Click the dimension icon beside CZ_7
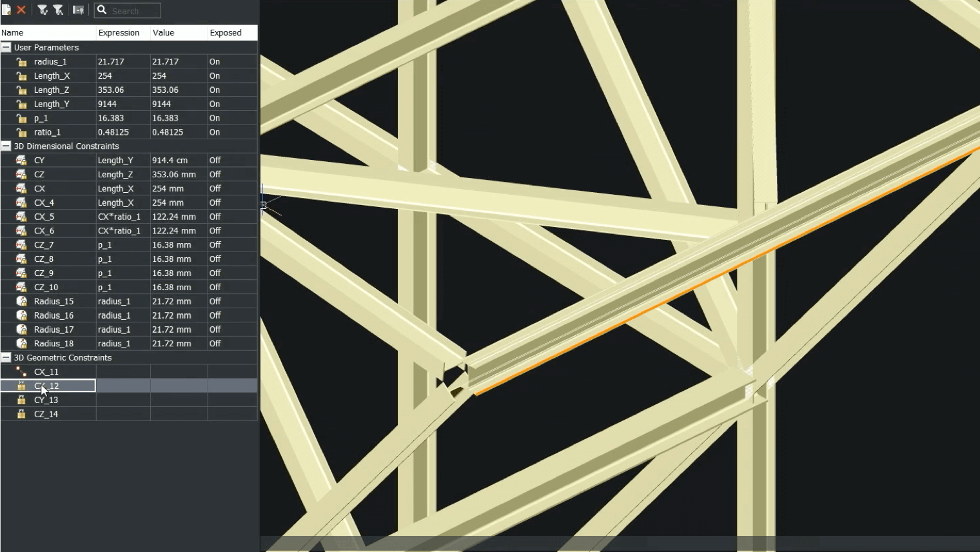Screen dimensions: 980x552 click(x=21, y=245)
